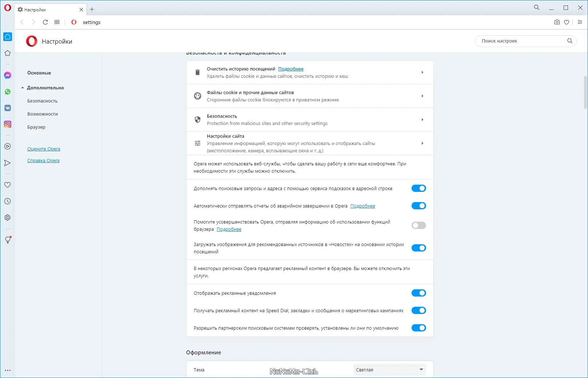588x378 pixels.
Task: Toggle Speed Dial promotional content switch
Action: coord(418,310)
